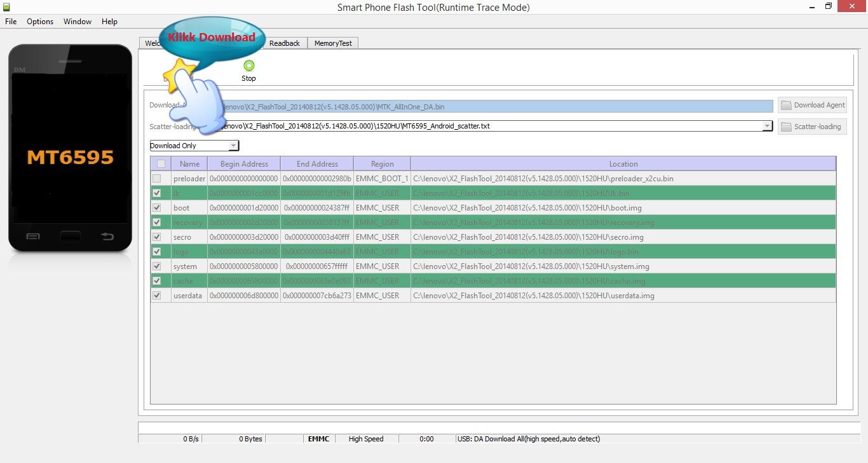Click the preloader_x2cu.bin location cell
The image size is (868, 463).
point(623,179)
